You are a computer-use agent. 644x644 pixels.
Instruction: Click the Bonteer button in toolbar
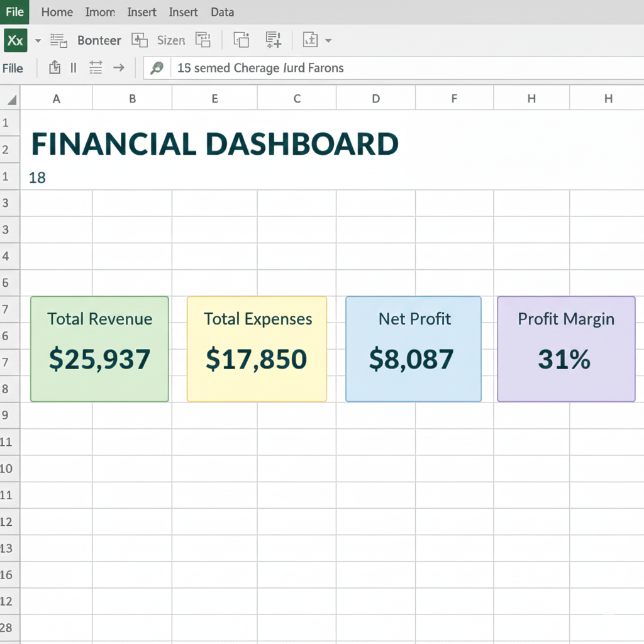point(99,41)
